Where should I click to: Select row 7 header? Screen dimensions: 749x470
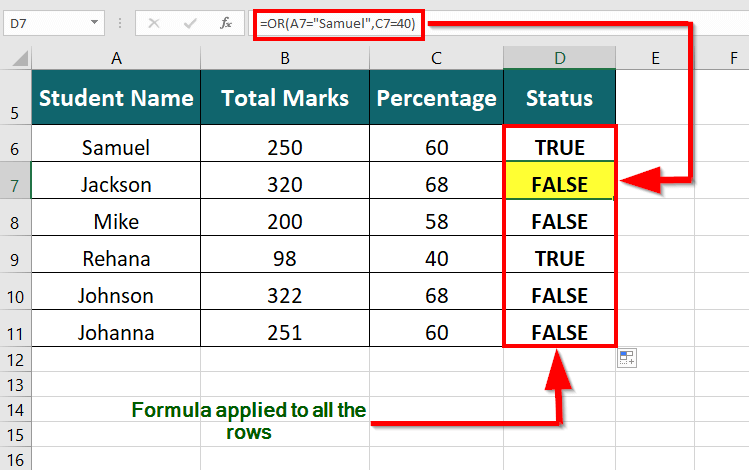click(15, 181)
